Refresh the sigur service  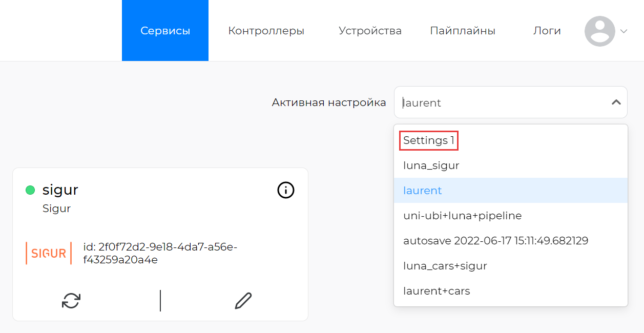[x=71, y=301]
